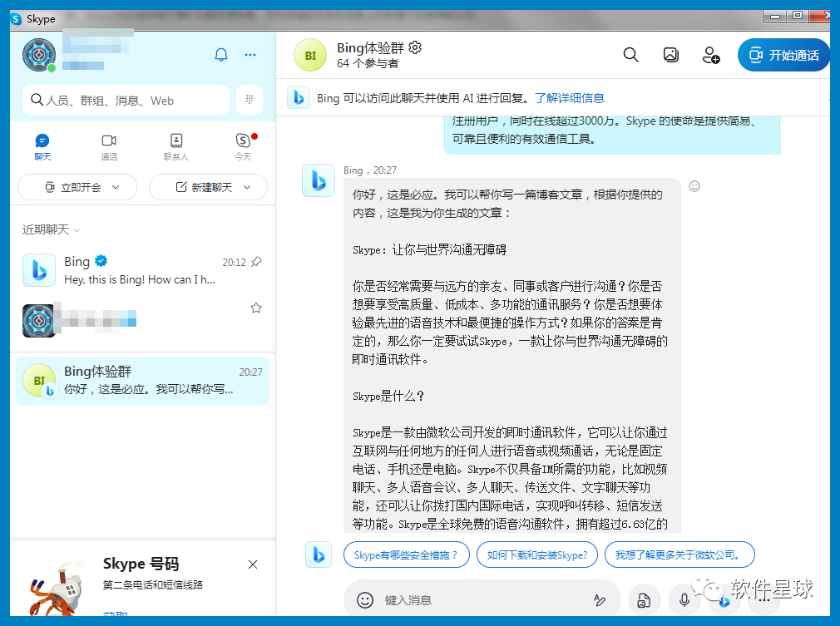View the 64 个参与者 participants list

368,63
